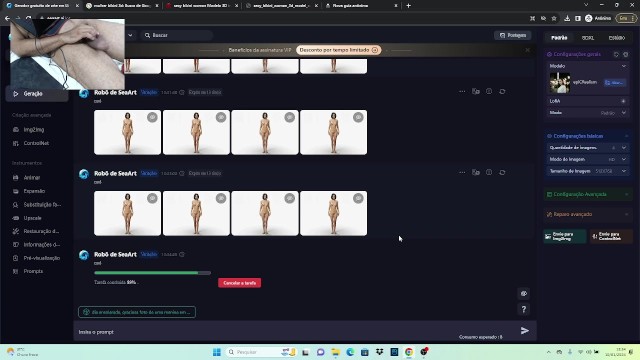Click the taskbar Pesquisar search box

pyautogui.click(x=261, y=352)
